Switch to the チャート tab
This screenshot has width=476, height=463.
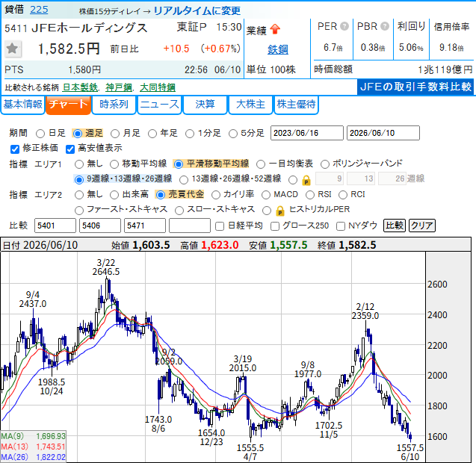pos(68,105)
